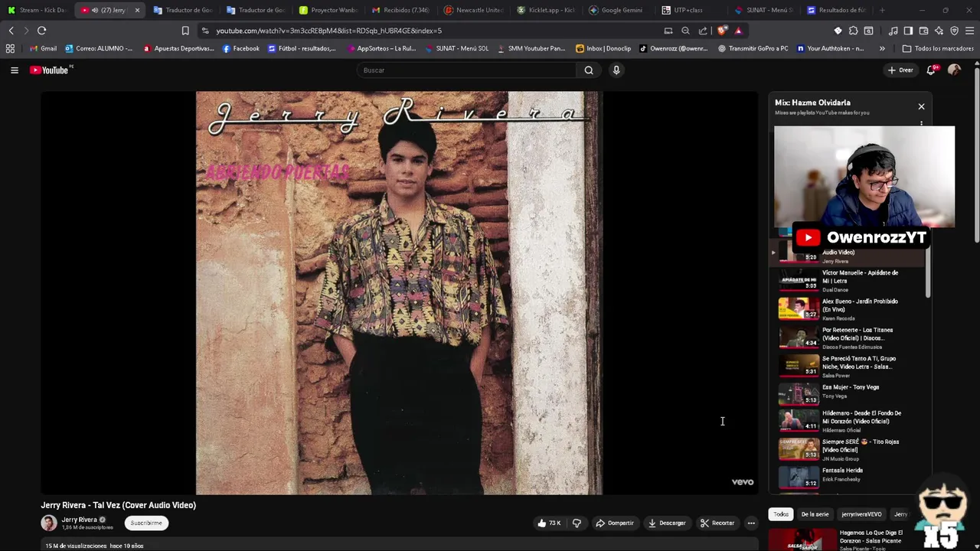The width and height of the screenshot is (980, 551).
Task: Open the browser main hamburger menu
Action: [x=969, y=31]
